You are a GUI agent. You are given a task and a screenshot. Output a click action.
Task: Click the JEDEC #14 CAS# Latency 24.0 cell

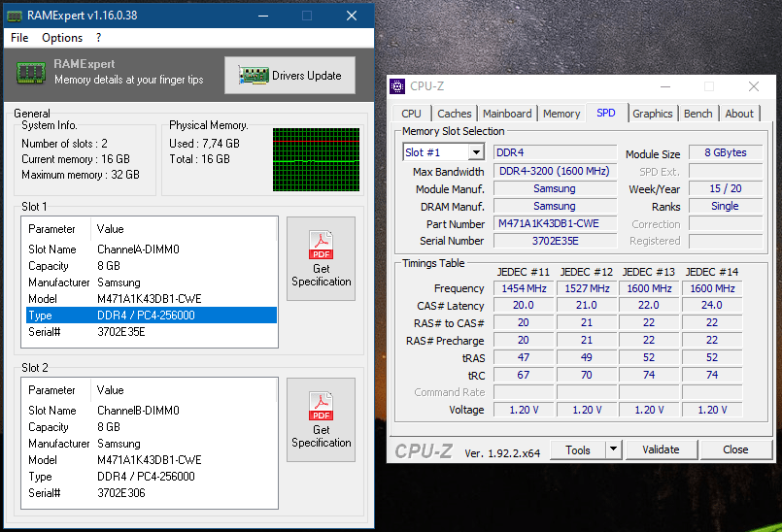click(712, 305)
